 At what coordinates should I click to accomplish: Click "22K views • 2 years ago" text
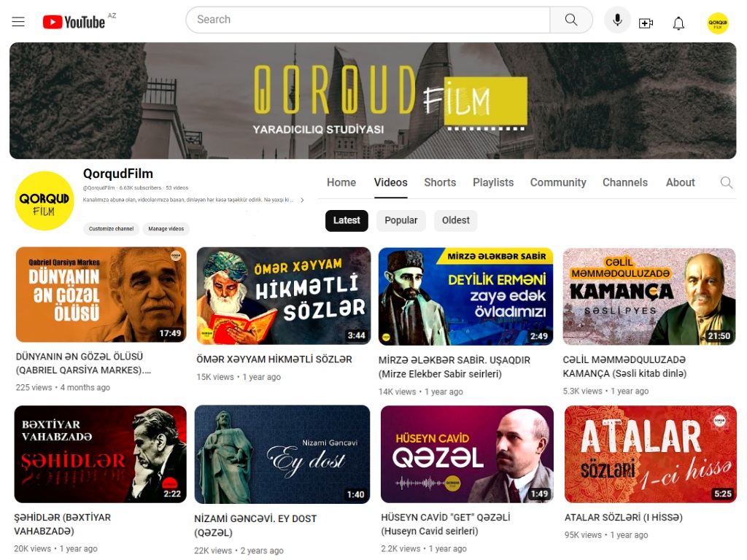(239, 551)
